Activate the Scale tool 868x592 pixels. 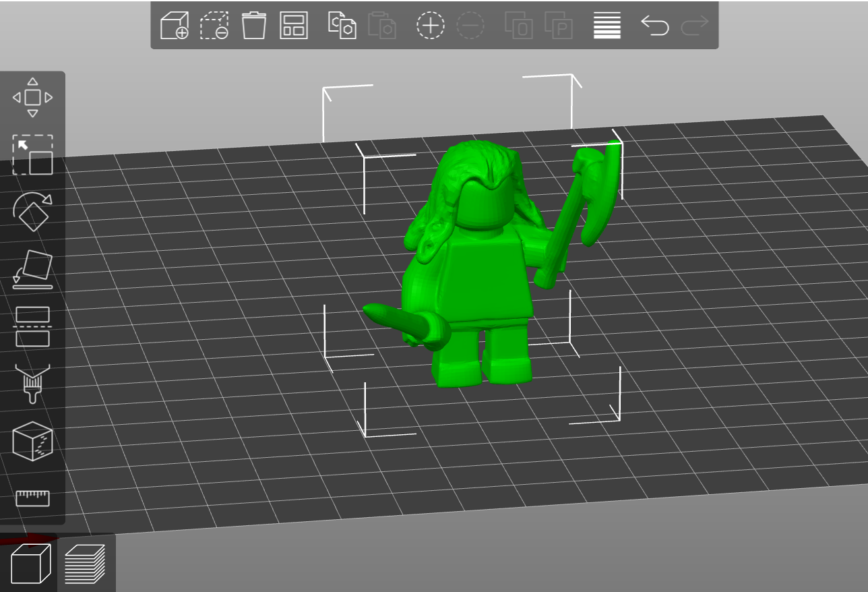[x=32, y=154]
